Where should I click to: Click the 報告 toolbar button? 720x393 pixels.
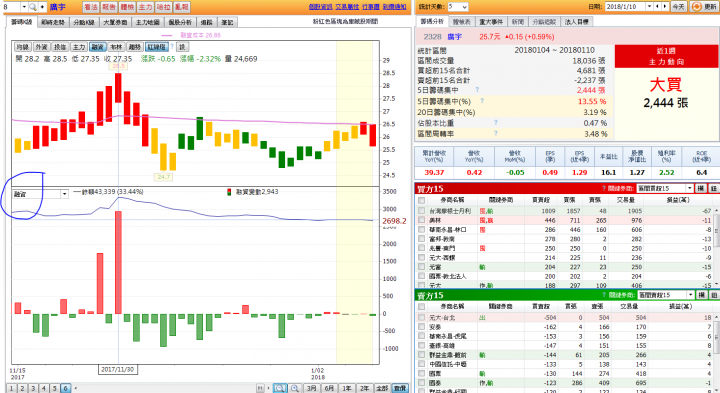(x=109, y=7)
